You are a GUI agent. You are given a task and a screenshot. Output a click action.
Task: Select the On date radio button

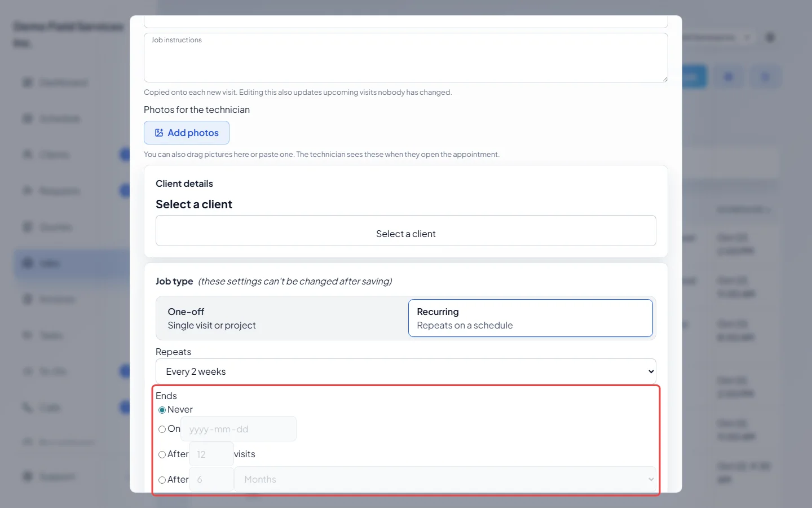click(162, 429)
